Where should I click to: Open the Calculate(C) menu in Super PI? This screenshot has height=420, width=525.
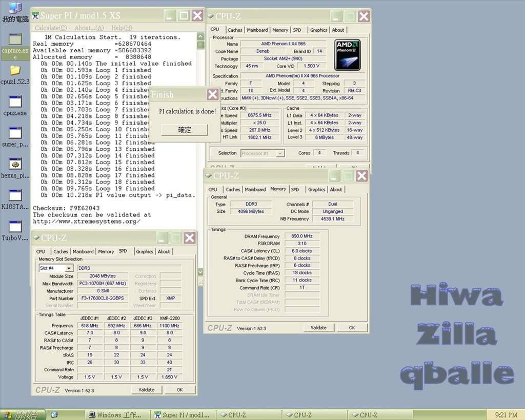tap(51, 28)
